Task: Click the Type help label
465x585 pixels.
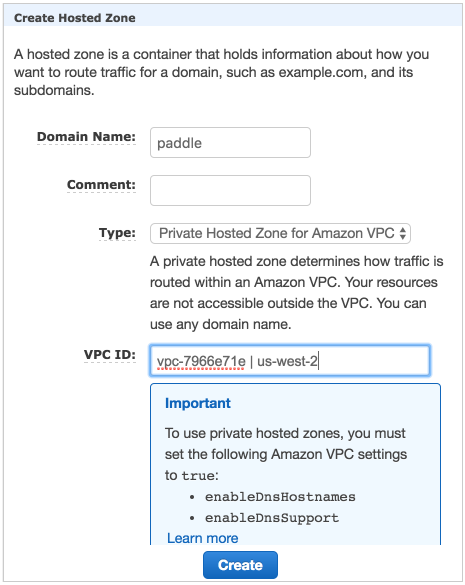Action: 117,233
